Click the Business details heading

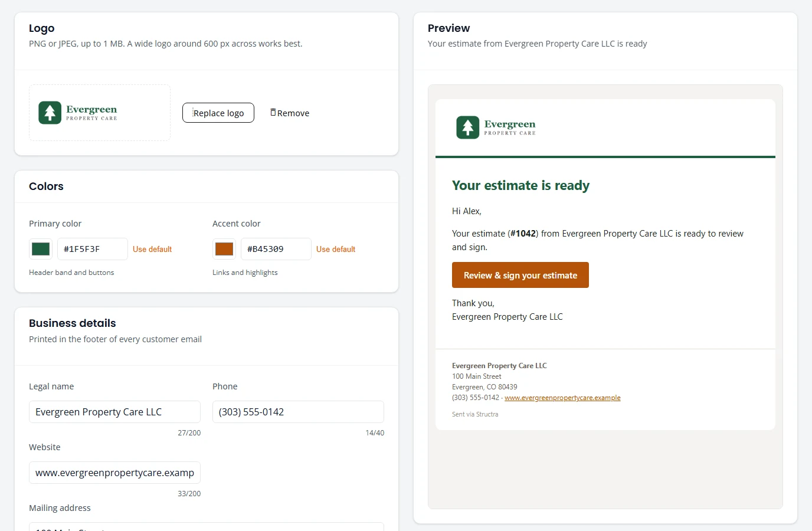72,323
